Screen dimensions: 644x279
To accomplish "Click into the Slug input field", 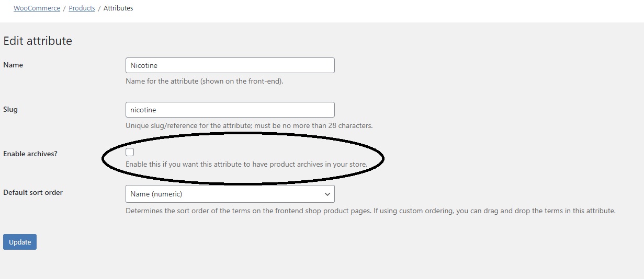I will [x=230, y=110].
